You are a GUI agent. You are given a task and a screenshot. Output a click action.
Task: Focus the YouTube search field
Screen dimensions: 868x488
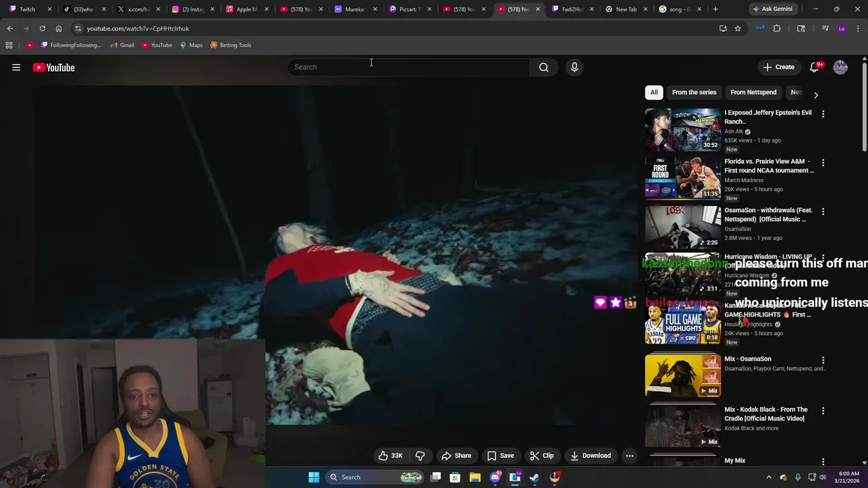pos(409,67)
